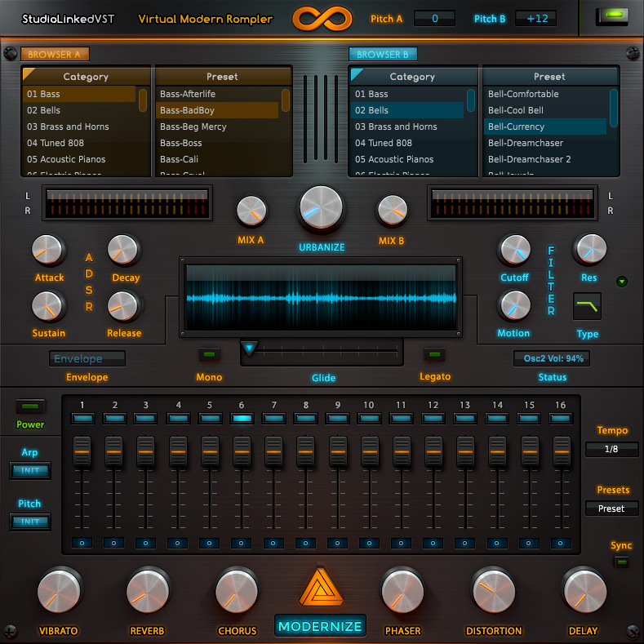The image size is (644, 644).
Task: Select the Bass-Afterlife preset
Action: click(x=218, y=94)
